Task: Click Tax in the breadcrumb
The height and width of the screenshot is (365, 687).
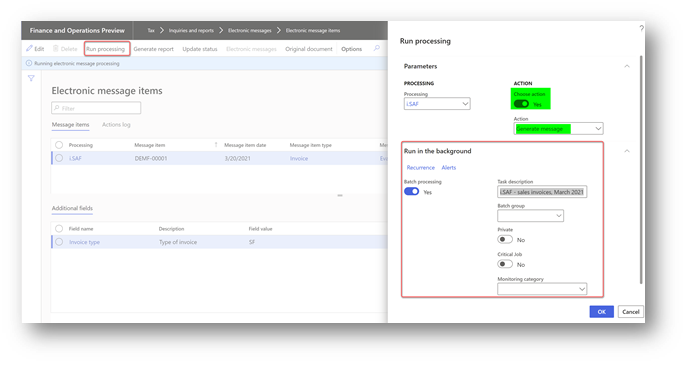Action: [x=151, y=31]
